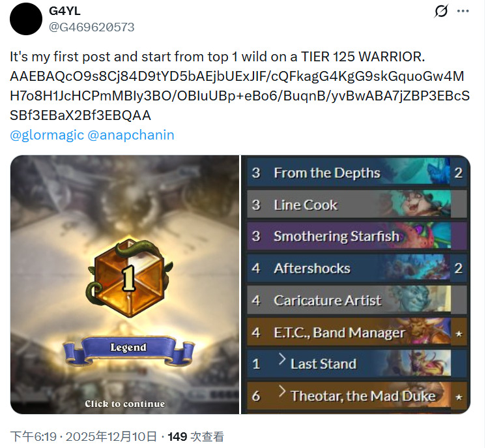Expand the Last Stand sub-card chevron
The height and width of the screenshot is (448, 488).
click(x=281, y=359)
